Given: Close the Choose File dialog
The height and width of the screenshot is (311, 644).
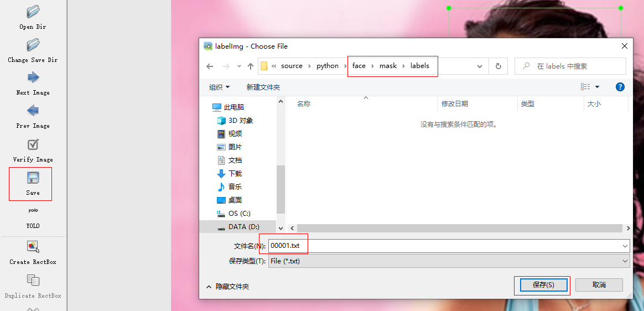Looking at the screenshot, I should (x=624, y=46).
